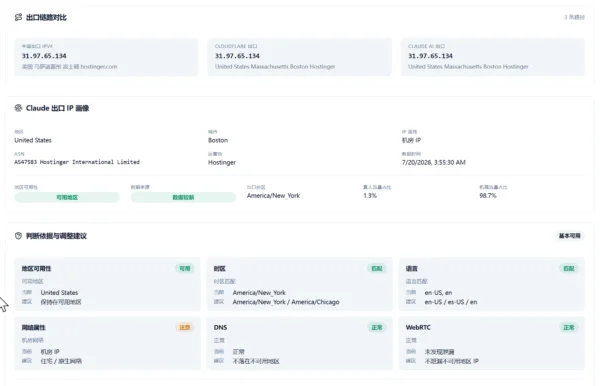Click the region availability card status tag

[185, 269]
